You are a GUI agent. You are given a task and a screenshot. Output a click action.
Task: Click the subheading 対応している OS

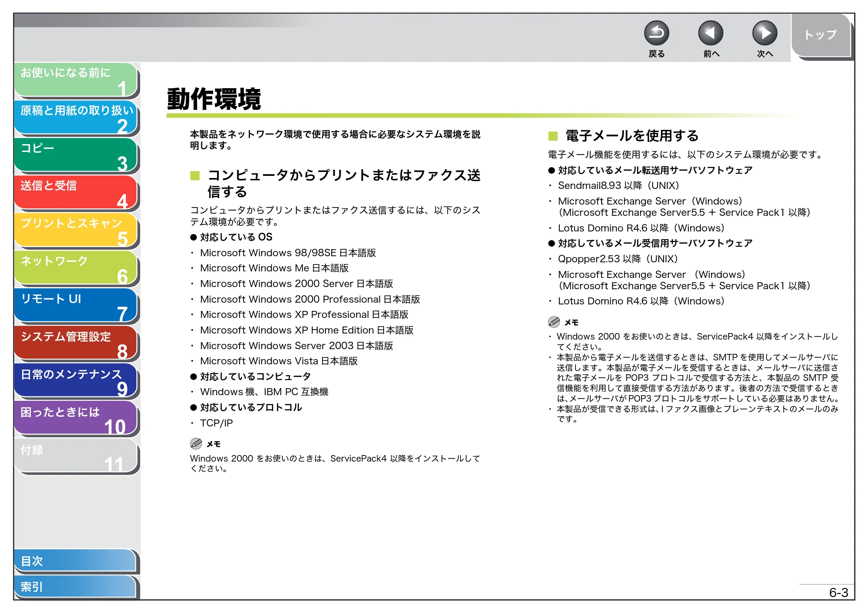(236, 237)
